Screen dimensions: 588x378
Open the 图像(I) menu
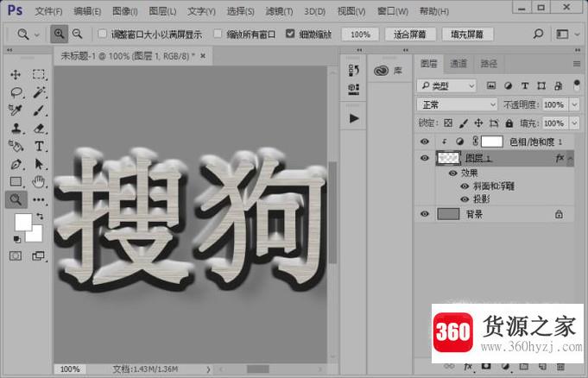pyautogui.click(x=125, y=11)
